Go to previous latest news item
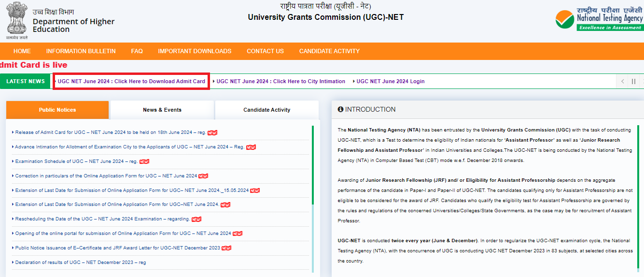This screenshot has width=644, height=277. 623,81
